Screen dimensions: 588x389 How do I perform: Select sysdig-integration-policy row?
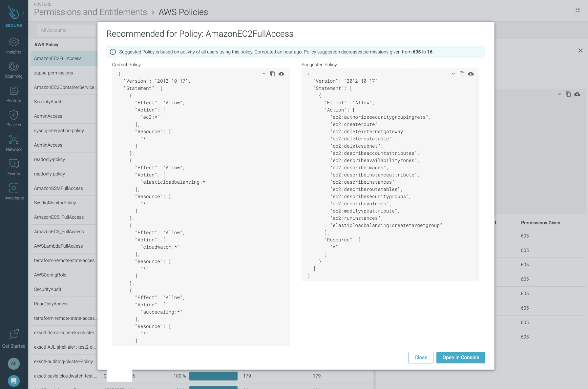pos(64,131)
